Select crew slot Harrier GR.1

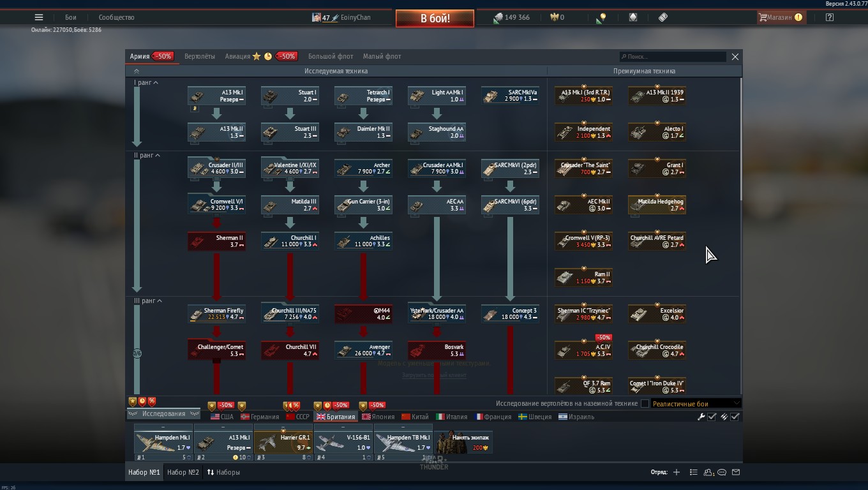pos(283,442)
